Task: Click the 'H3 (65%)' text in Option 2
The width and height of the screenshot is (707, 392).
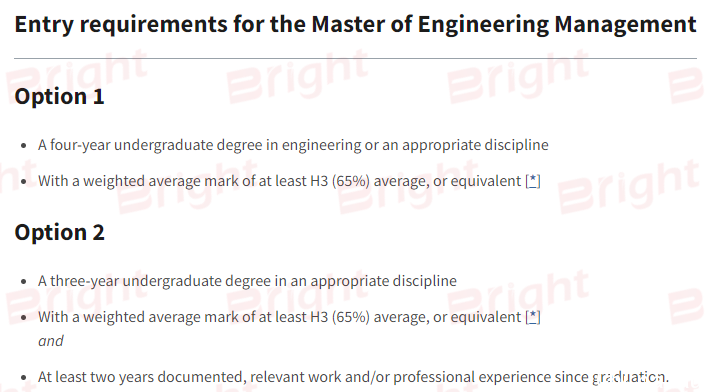Action: [340, 317]
